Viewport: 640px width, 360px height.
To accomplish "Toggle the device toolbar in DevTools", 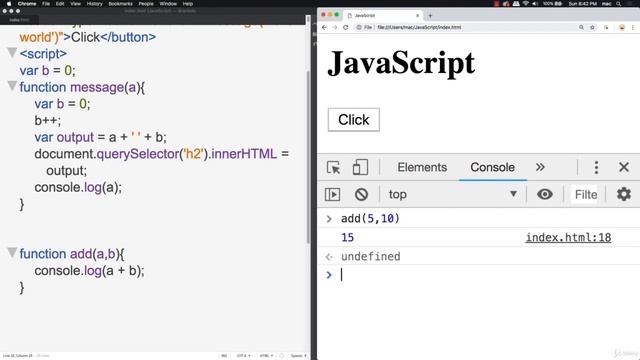I will (x=360, y=167).
